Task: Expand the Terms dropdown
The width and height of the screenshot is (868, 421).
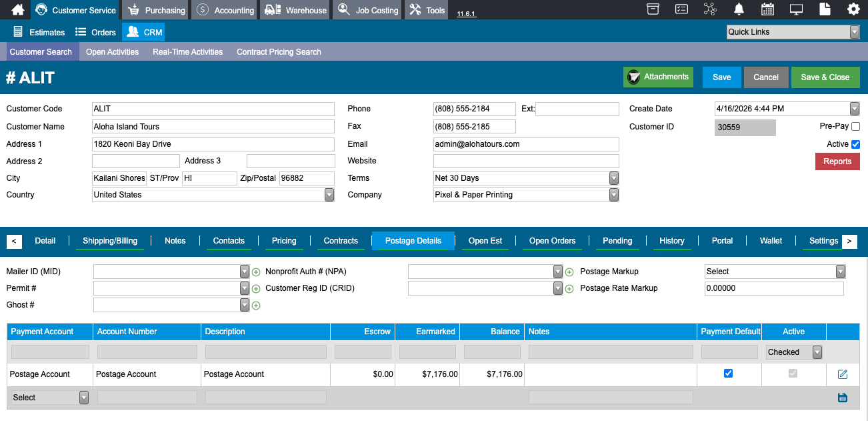Action: 526,178
